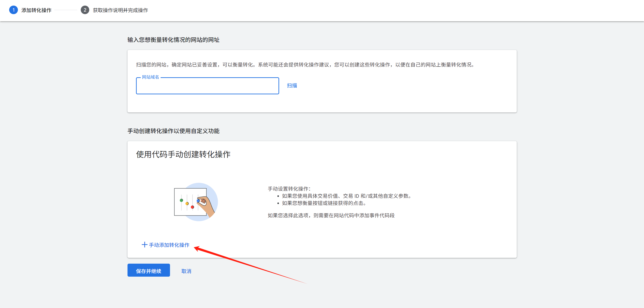The image size is (644, 308).
Task: Click the 输入您想衡量转化情况的网站的网址 heading
Action: coord(173,40)
